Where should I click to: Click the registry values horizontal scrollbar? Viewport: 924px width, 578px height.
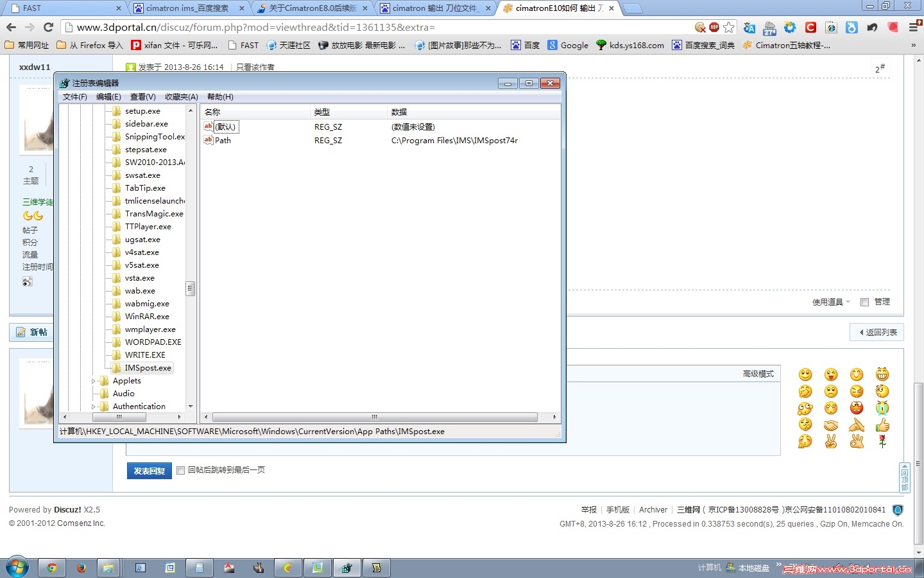coord(375,417)
